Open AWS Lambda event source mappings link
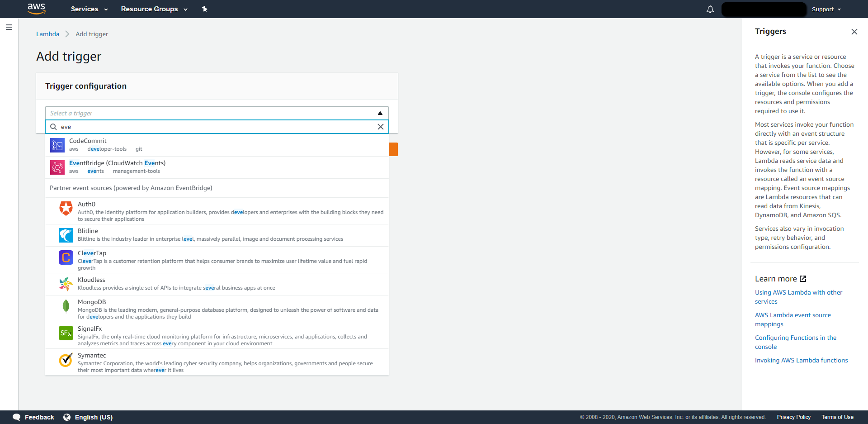This screenshot has height=424, width=868. pos(793,319)
